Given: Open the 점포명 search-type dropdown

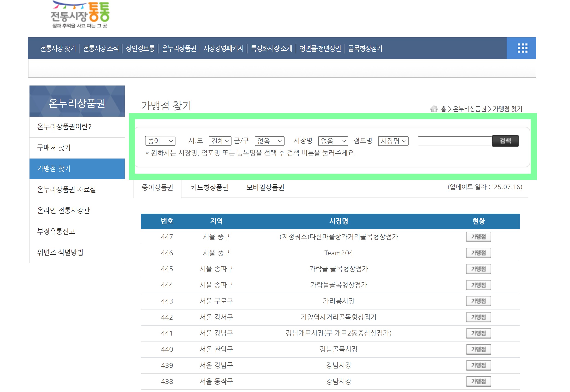Looking at the screenshot, I should pyautogui.click(x=393, y=141).
